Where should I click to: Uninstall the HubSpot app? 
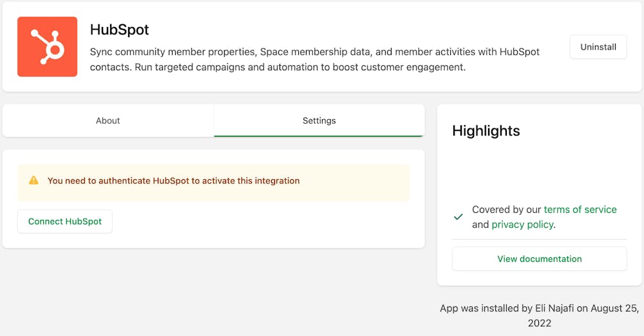point(598,47)
